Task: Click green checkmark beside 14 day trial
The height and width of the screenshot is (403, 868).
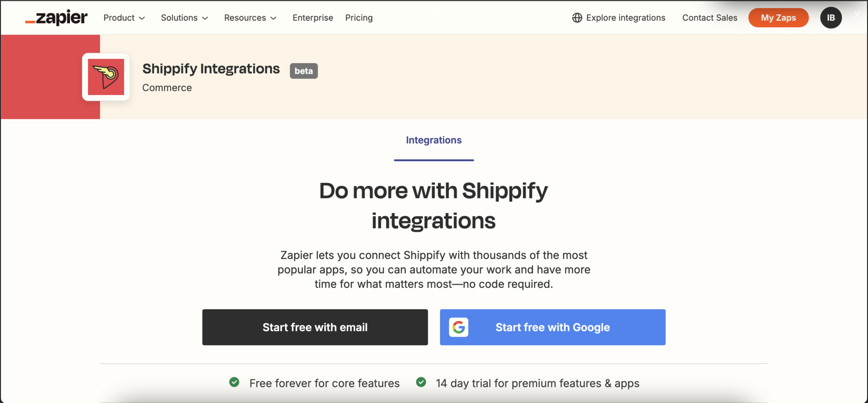Action: click(x=421, y=382)
